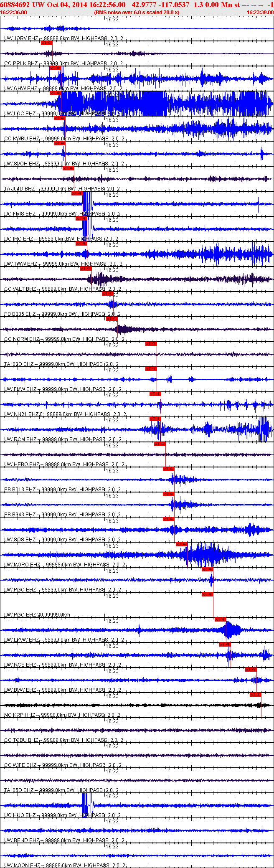Click the RMS noise scaling note
Screen dimensions: 274x868
[137, 13]
